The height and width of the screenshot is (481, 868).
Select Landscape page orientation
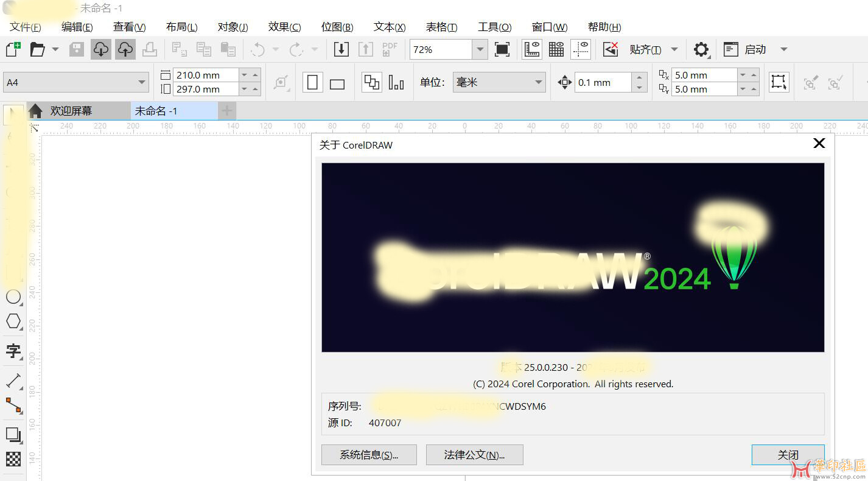click(x=337, y=83)
